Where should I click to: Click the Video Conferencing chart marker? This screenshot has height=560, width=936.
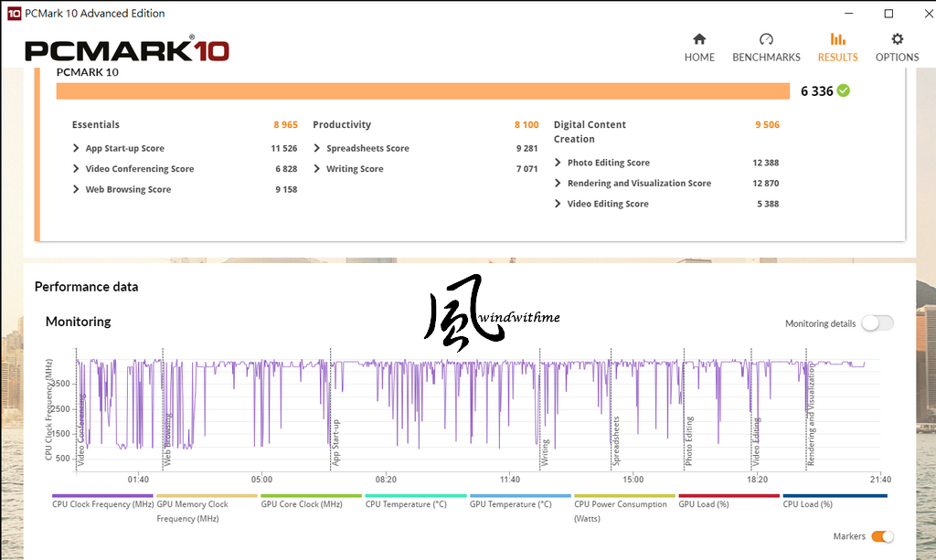(81, 429)
